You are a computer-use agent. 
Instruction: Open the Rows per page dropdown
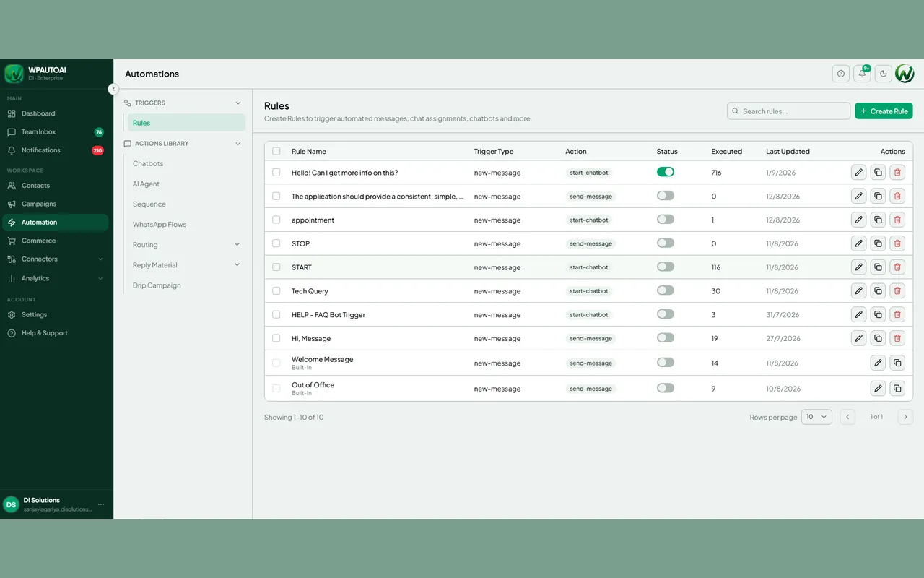click(x=816, y=417)
